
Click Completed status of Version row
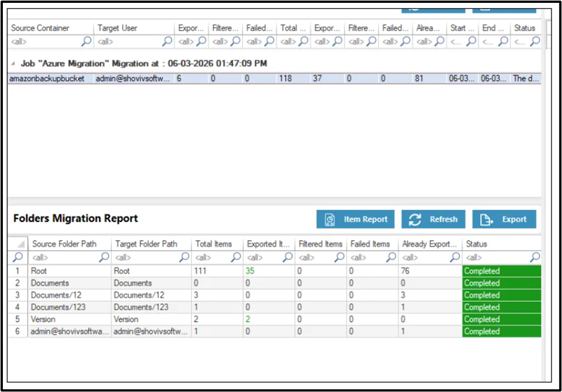point(502,320)
